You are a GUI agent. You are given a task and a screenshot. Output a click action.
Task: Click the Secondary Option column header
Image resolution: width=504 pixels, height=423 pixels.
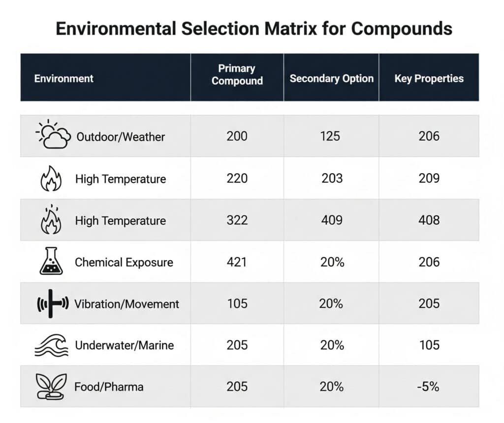click(331, 78)
